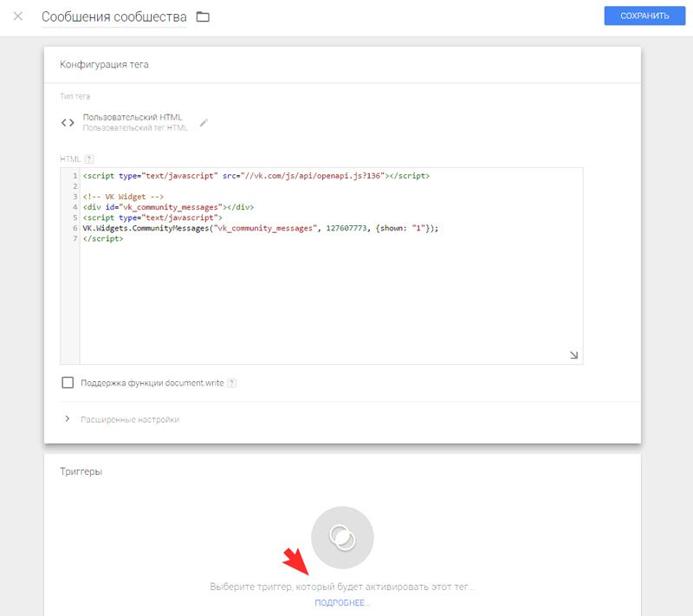Edit the tag name Сообщения сообщества

(x=114, y=16)
